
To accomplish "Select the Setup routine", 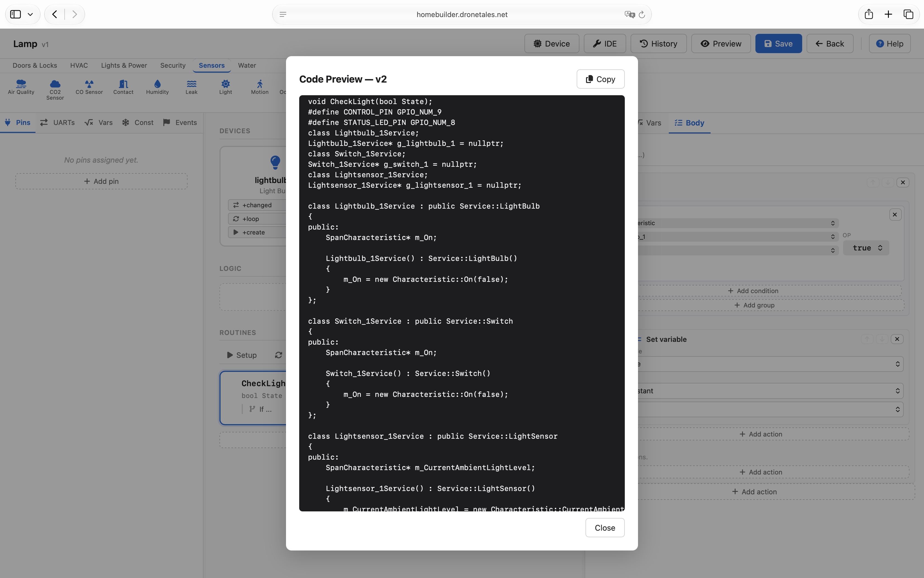I will 242,355.
